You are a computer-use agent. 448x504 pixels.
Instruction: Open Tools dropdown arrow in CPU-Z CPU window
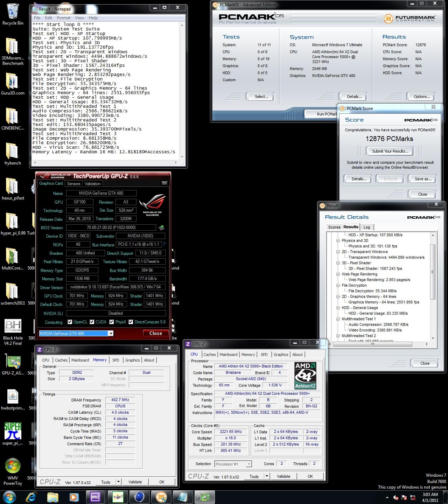(x=267, y=476)
